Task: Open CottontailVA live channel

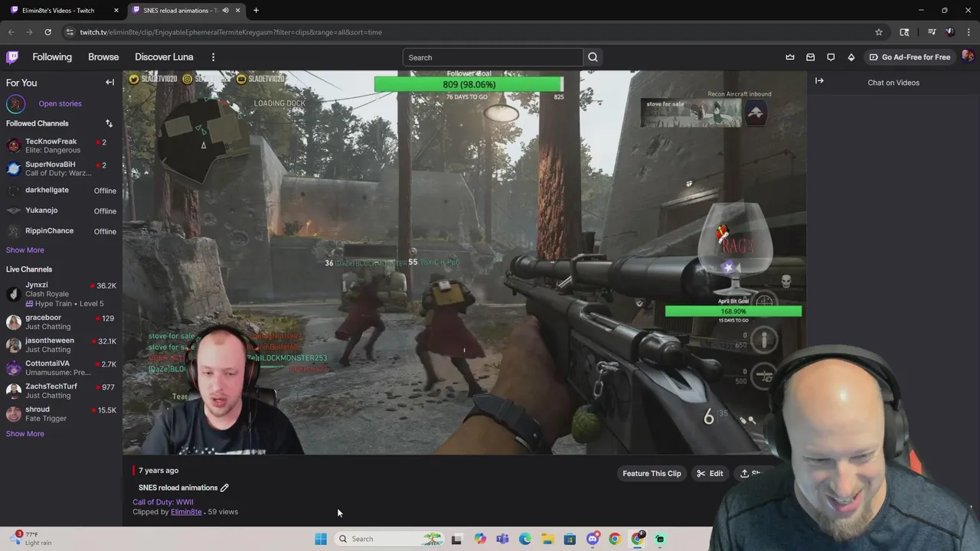Action: click(61, 367)
